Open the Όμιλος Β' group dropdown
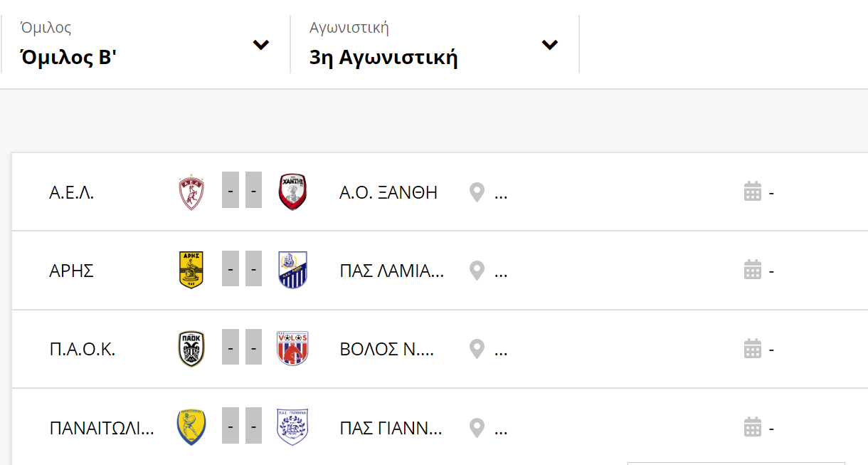The width and height of the screenshot is (868, 465). click(x=145, y=44)
